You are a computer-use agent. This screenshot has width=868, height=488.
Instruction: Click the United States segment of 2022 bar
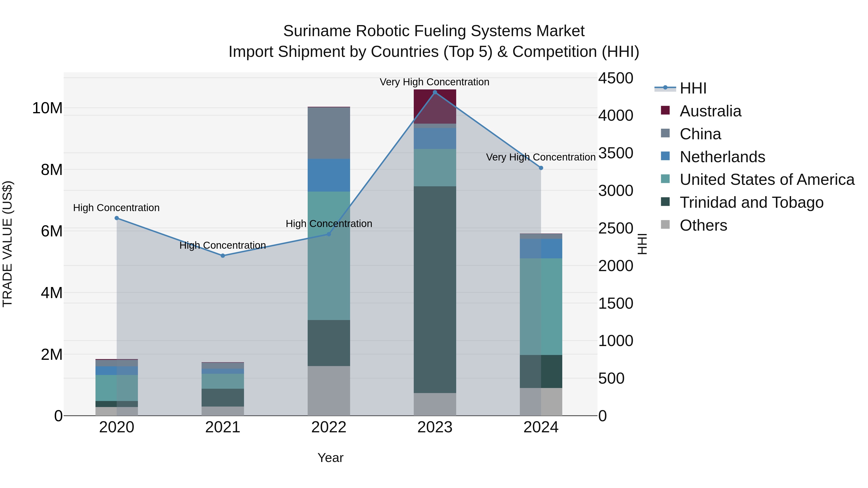click(x=329, y=256)
